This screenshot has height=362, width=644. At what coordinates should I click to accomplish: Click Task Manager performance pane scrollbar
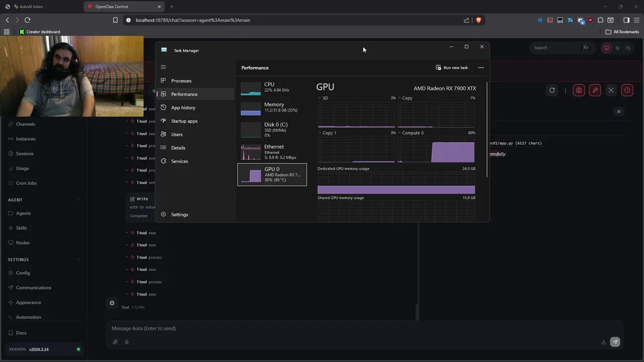point(487,130)
